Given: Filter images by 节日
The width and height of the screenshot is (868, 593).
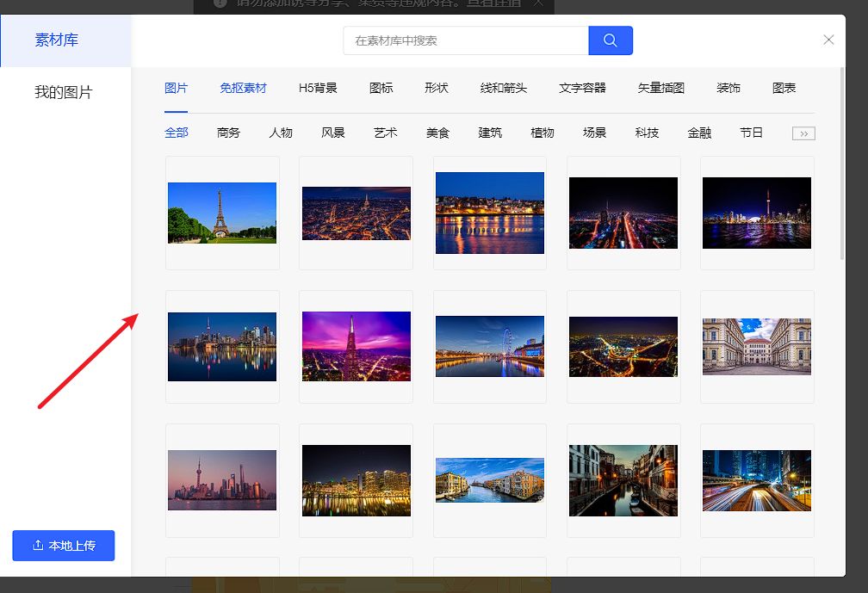Looking at the screenshot, I should coord(751,133).
